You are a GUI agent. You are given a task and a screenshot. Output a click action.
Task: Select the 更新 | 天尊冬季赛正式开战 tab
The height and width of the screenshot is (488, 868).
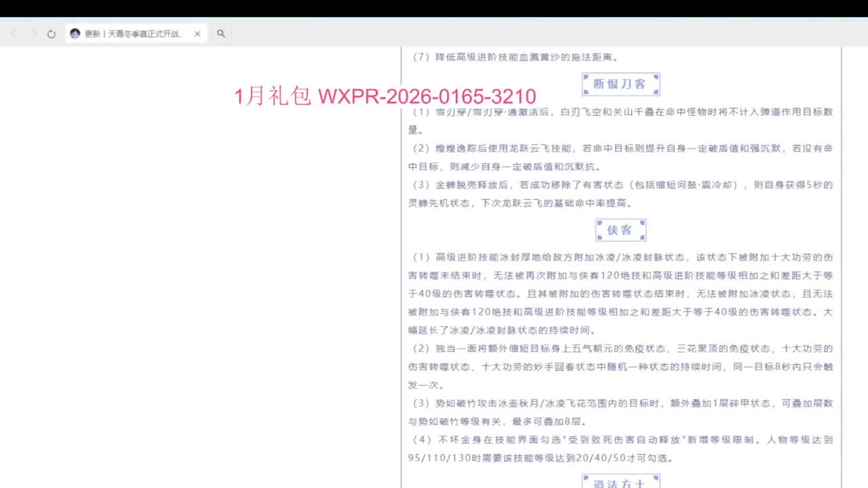(x=136, y=34)
